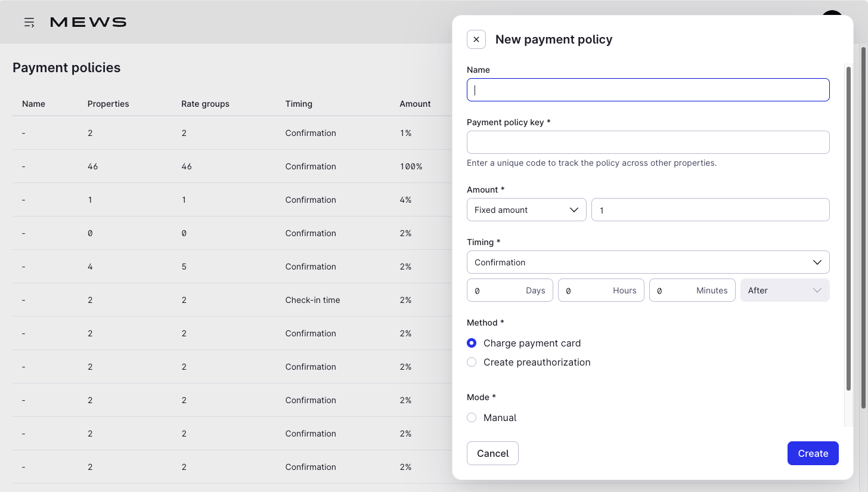Open the After dropdown
The image size is (868, 492).
tap(785, 290)
